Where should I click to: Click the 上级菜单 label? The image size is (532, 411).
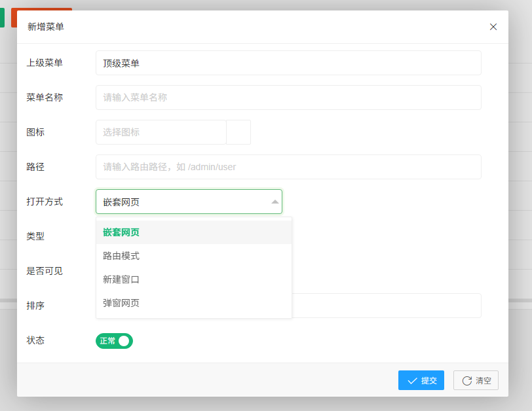[45, 63]
